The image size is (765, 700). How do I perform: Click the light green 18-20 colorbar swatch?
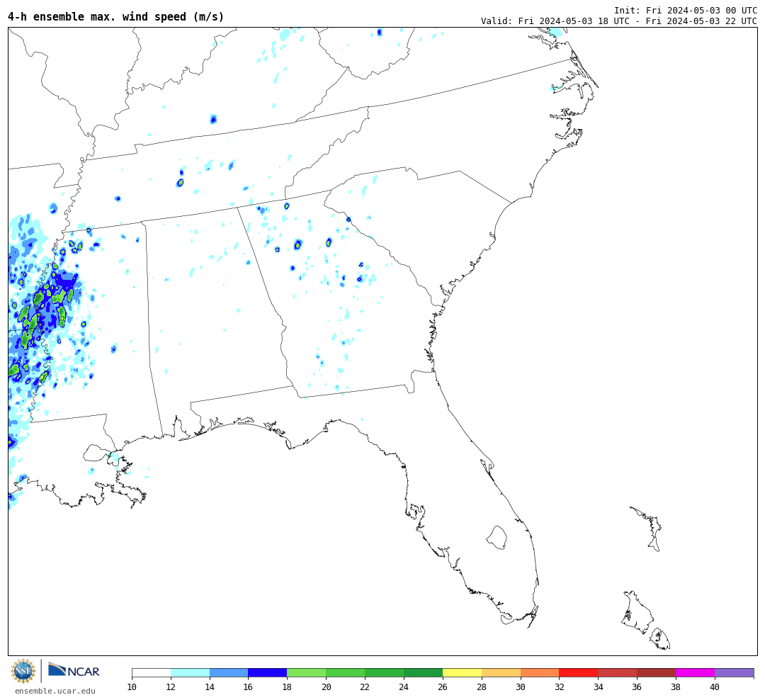click(x=307, y=672)
